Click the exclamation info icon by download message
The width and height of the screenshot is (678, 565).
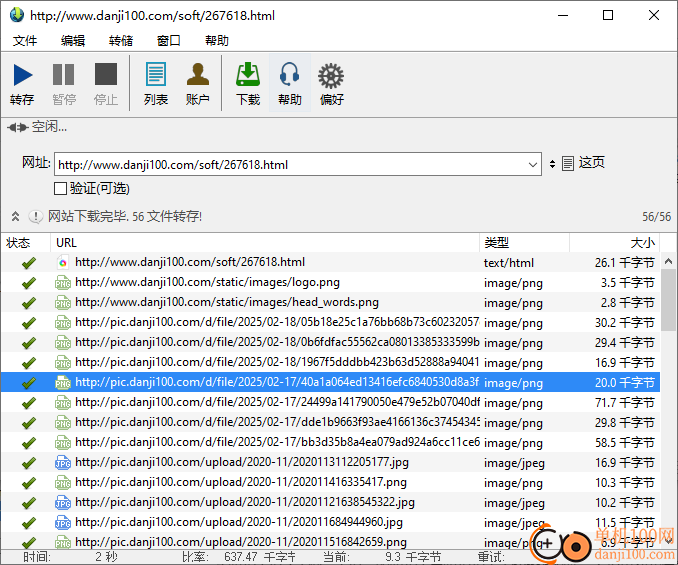point(35,216)
